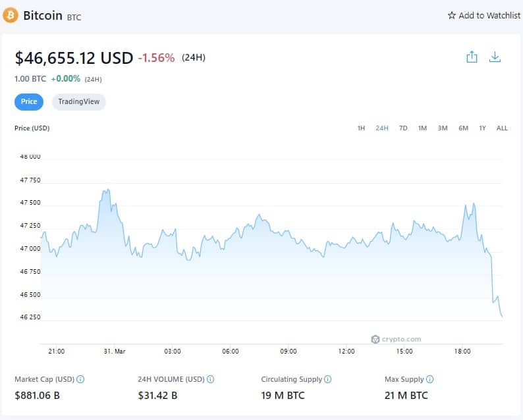
Task: Click the download chart data icon
Action: point(495,57)
